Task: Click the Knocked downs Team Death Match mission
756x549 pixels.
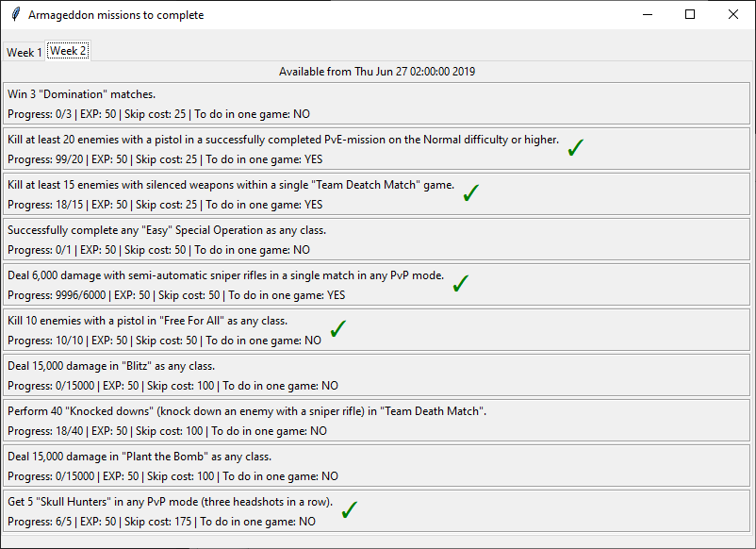Action: pos(376,421)
